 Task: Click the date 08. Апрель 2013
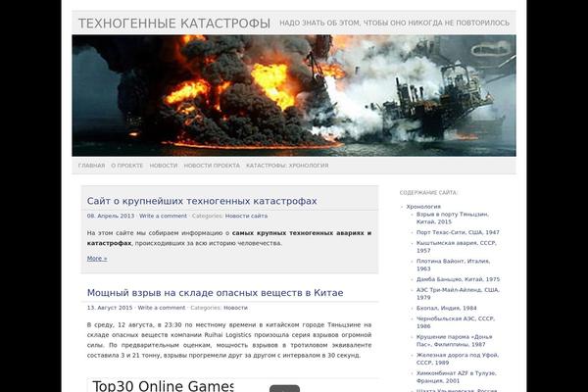click(x=111, y=216)
